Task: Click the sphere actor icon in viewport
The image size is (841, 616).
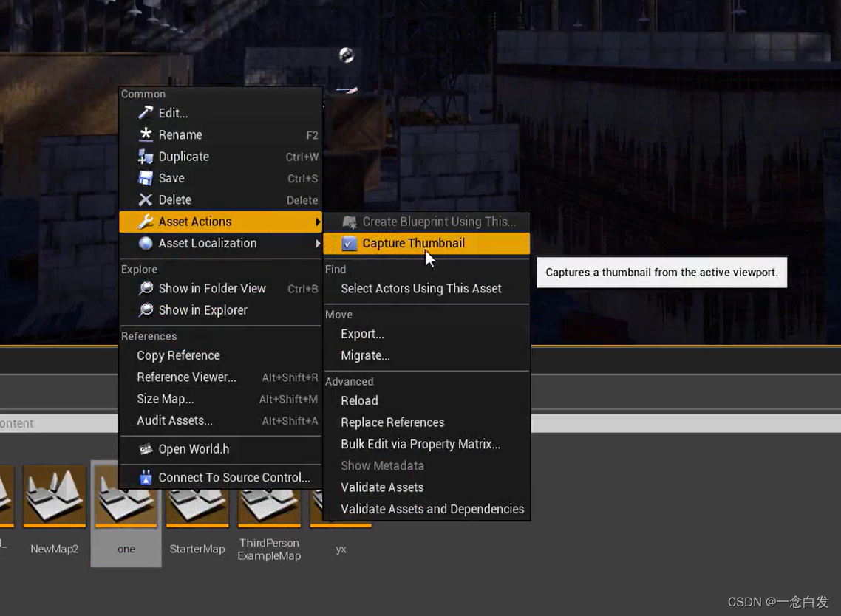Action: pyautogui.click(x=347, y=55)
